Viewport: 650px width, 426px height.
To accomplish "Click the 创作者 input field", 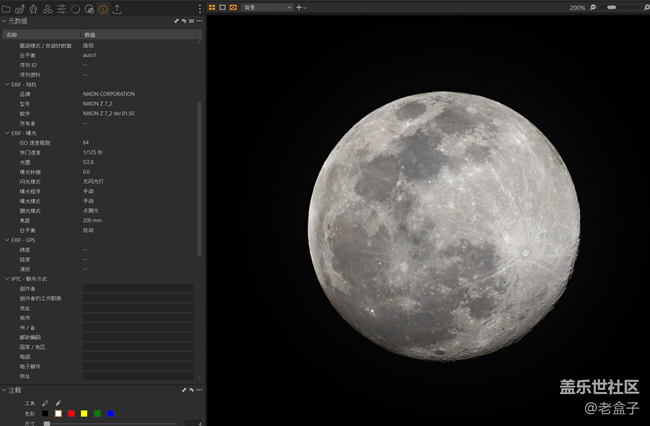I will (138, 288).
